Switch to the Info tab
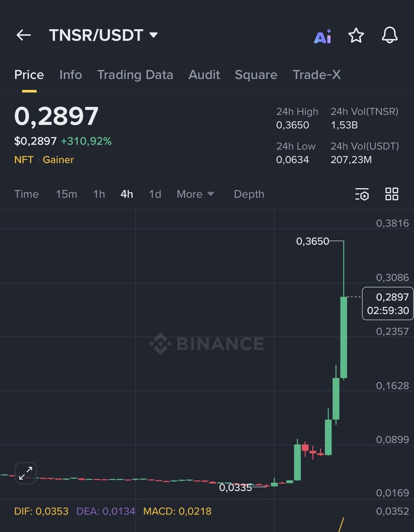Screen dimensions: 414x532 click(71, 75)
